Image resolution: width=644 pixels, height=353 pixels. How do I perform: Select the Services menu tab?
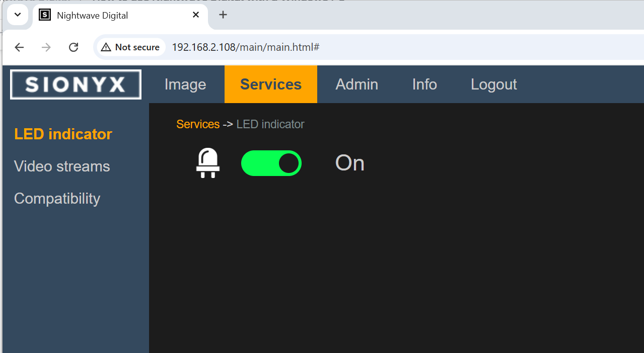271,84
